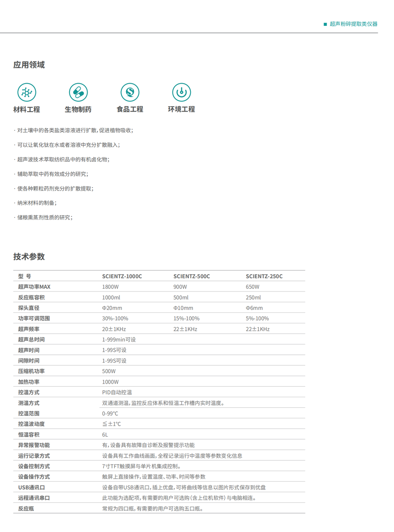Screen dimensions: 394x532
Task: Click the 型号 header cell
Action: [x=25, y=276]
